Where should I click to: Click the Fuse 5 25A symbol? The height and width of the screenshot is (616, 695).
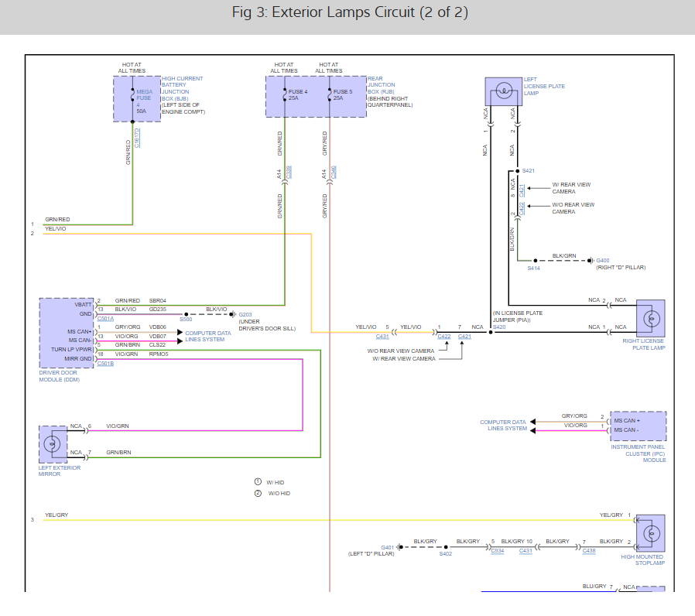click(x=330, y=96)
